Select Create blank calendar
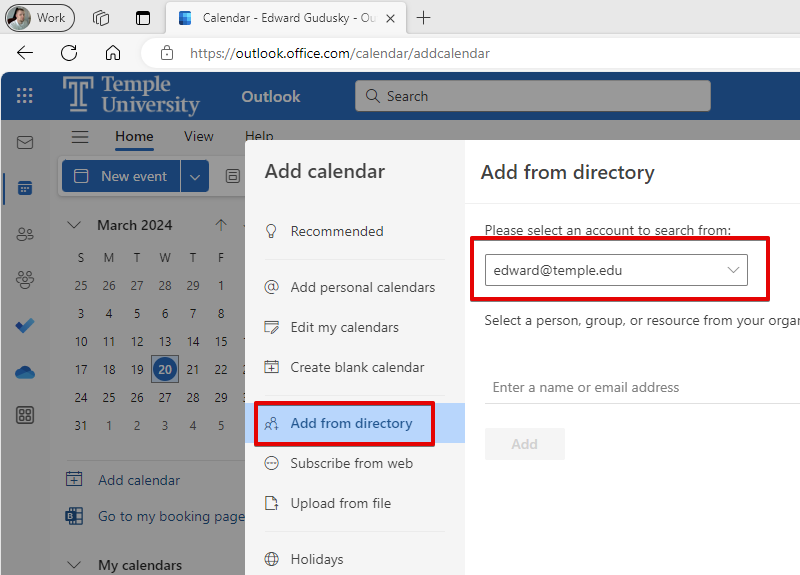 355,367
